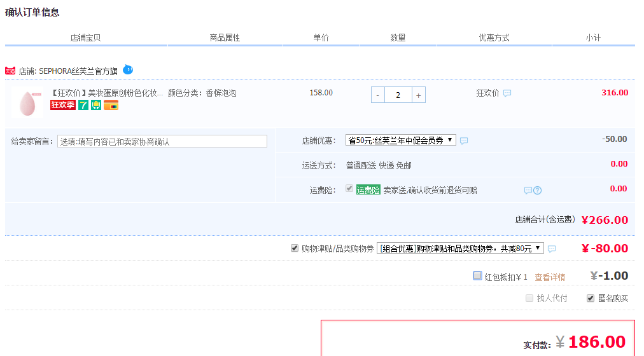Open the 查看详情 red packet details link

550,277
